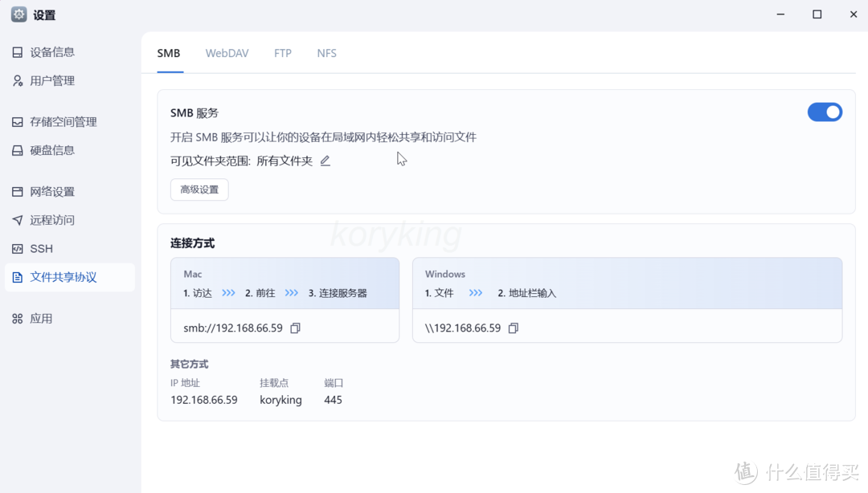The image size is (868, 493).
Task: Copy the \\192.168.66.59 Windows address
Action: click(x=513, y=328)
